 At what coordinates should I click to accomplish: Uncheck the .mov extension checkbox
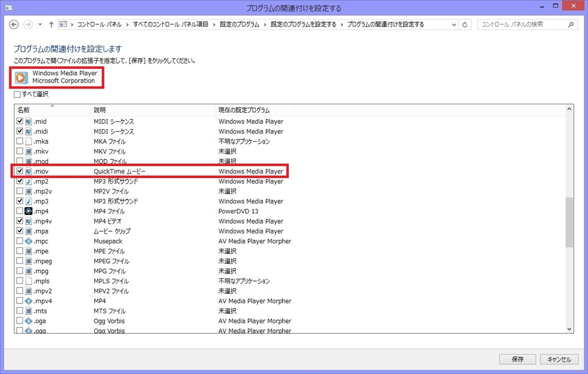point(20,171)
